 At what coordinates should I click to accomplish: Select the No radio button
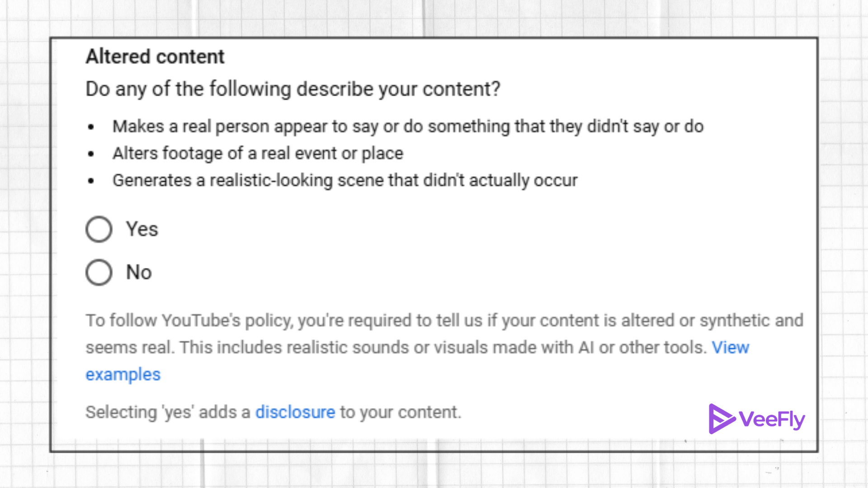tap(98, 272)
